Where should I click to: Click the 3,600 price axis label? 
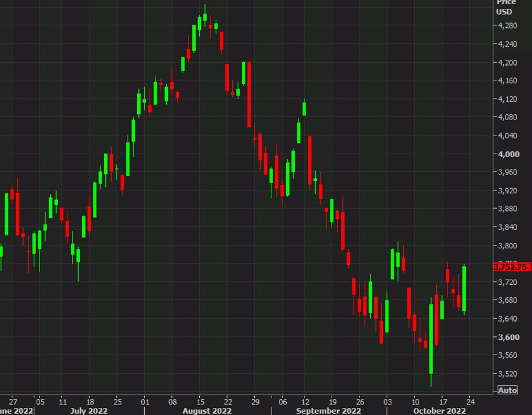[508, 337]
